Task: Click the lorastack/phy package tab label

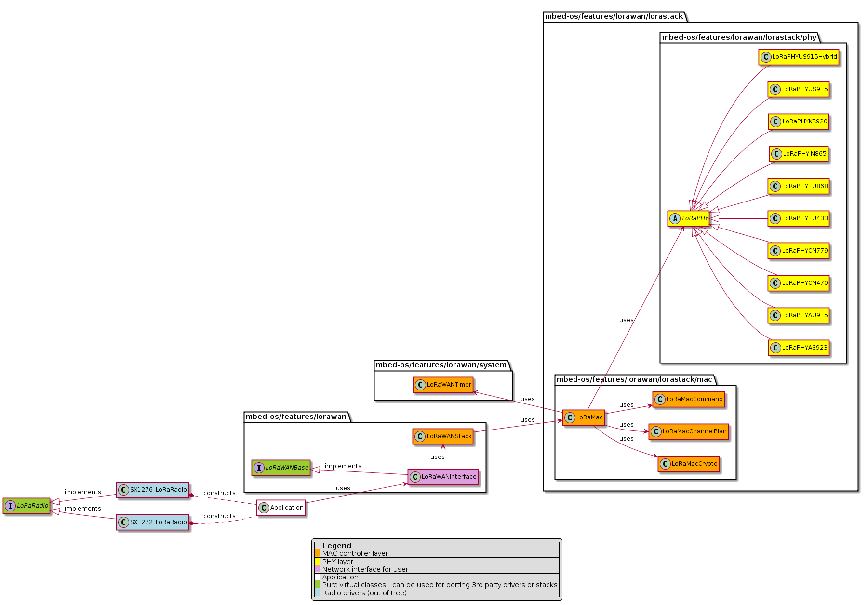Action: [739, 37]
